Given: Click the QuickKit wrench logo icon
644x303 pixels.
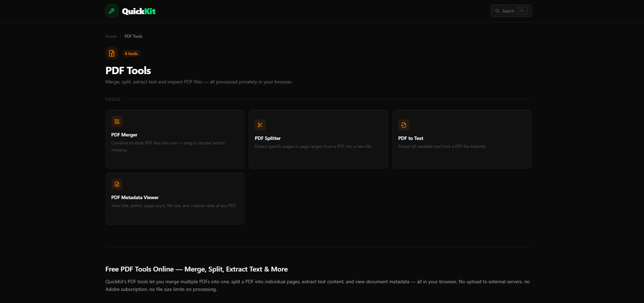Looking at the screenshot, I should click(112, 11).
